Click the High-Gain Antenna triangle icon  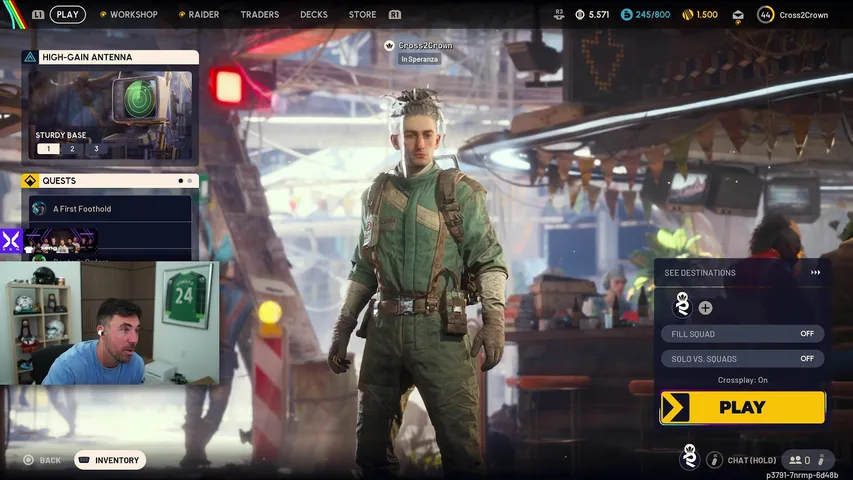tap(30, 57)
